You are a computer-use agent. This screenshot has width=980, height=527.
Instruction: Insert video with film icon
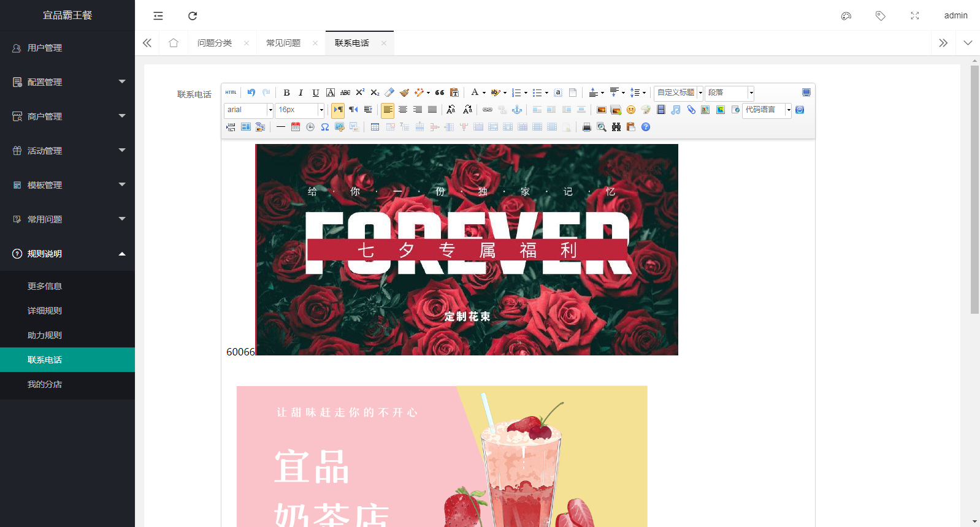pyautogui.click(x=661, y=110)
